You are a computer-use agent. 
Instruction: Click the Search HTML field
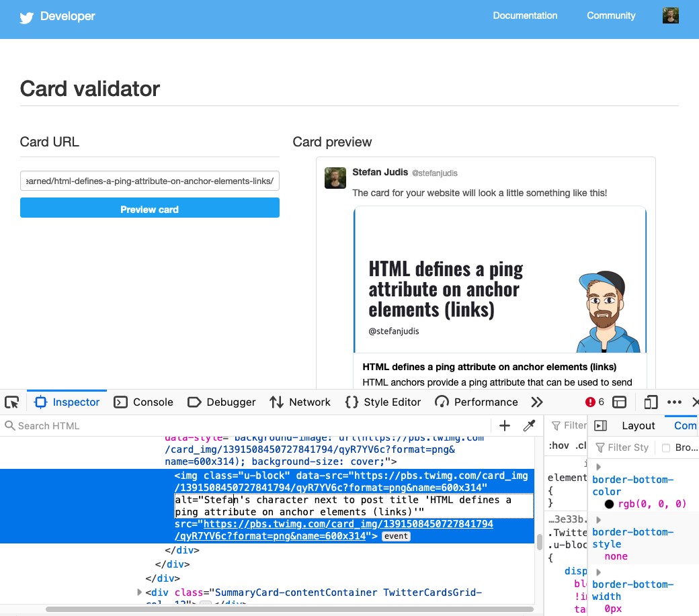click(x=245, y=426)
